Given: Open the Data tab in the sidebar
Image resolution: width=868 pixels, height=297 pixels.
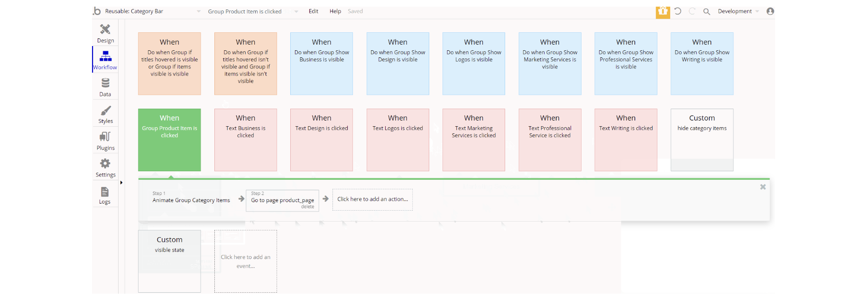Looking at the screenshot, I should [x=105, y=87].
